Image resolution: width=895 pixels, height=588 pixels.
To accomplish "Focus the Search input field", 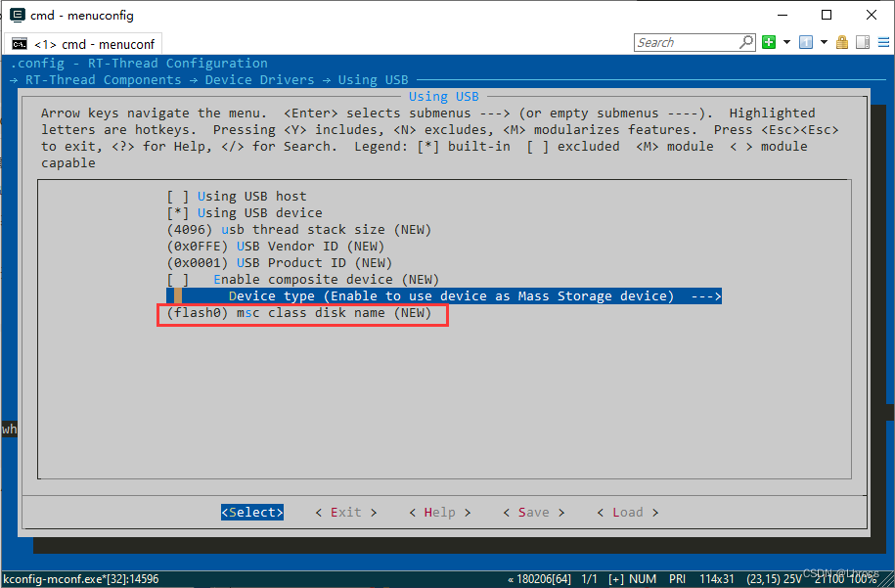I will point(687,42).
